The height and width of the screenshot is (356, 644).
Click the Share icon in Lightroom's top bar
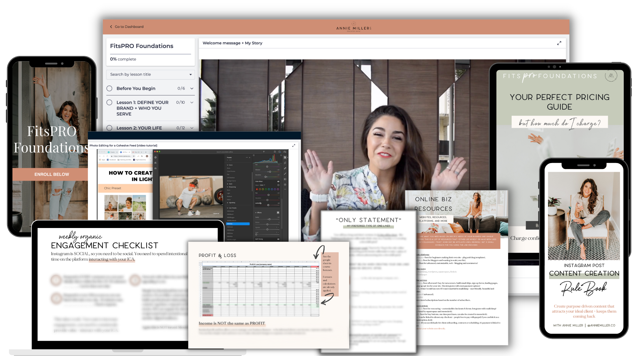(x=275, y=152)
